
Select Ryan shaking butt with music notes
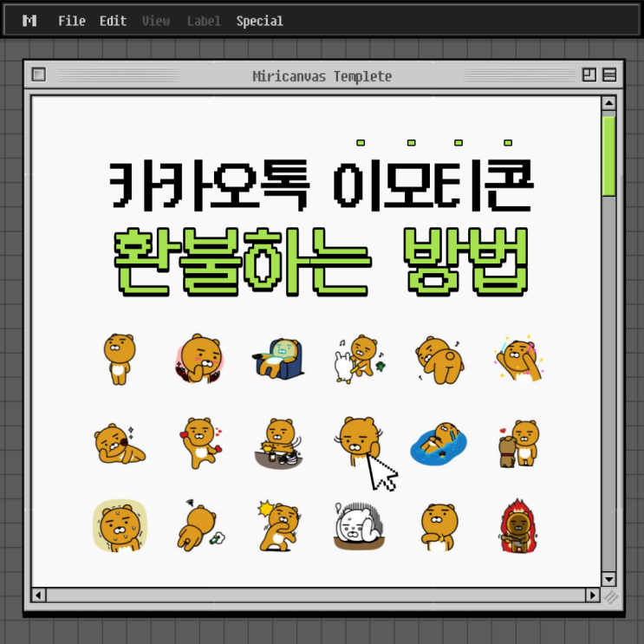[x=439, y=361]
